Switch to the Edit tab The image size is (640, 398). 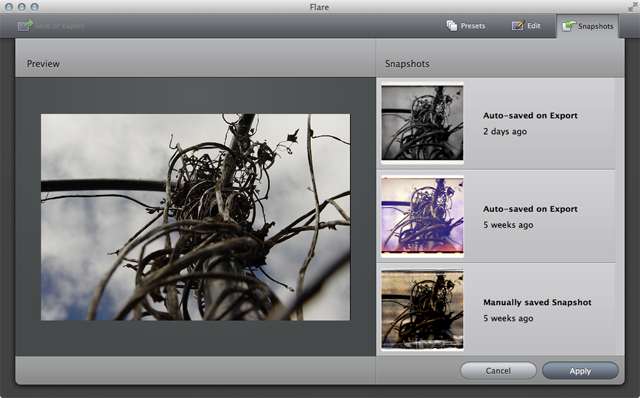coord(526,25)
